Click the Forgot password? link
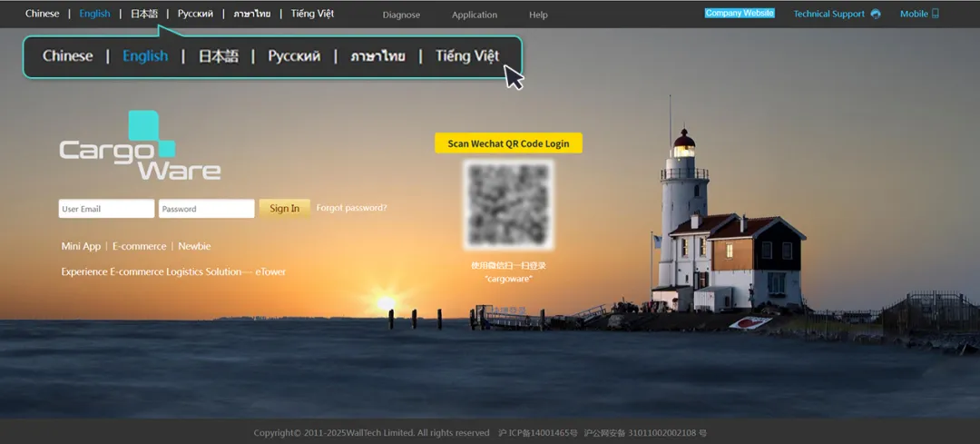The width and height of the screenshot is (980, 444). click(351, 208)
